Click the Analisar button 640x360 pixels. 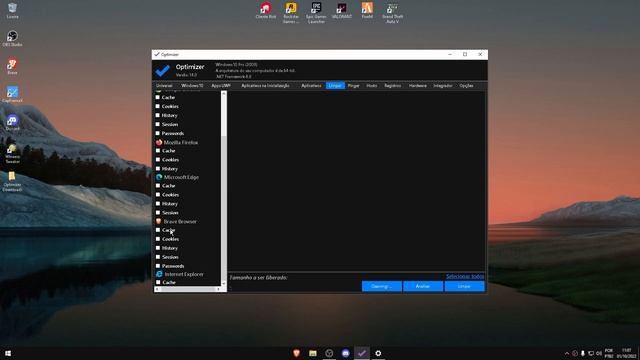(423, 287)
